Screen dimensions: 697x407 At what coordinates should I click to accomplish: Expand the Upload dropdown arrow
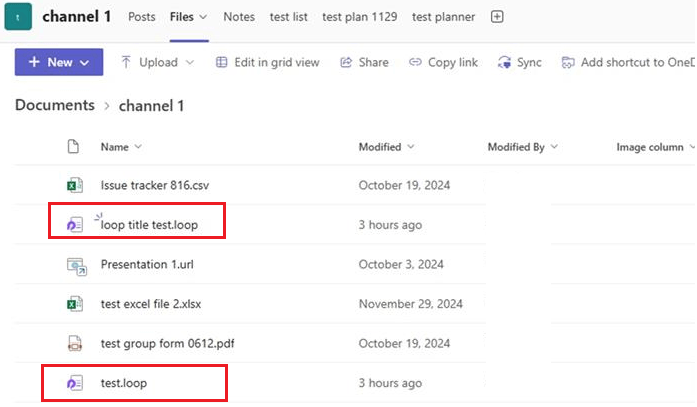pos(190,62)
